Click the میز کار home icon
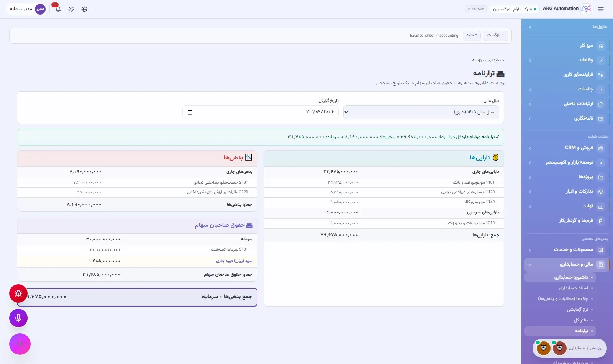 [601, 46]
